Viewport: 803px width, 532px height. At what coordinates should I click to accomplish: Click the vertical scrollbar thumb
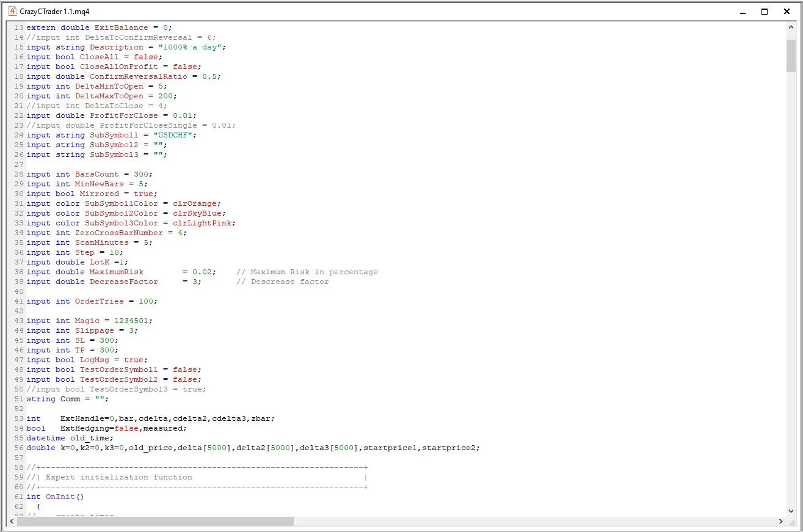pos(791,55)
